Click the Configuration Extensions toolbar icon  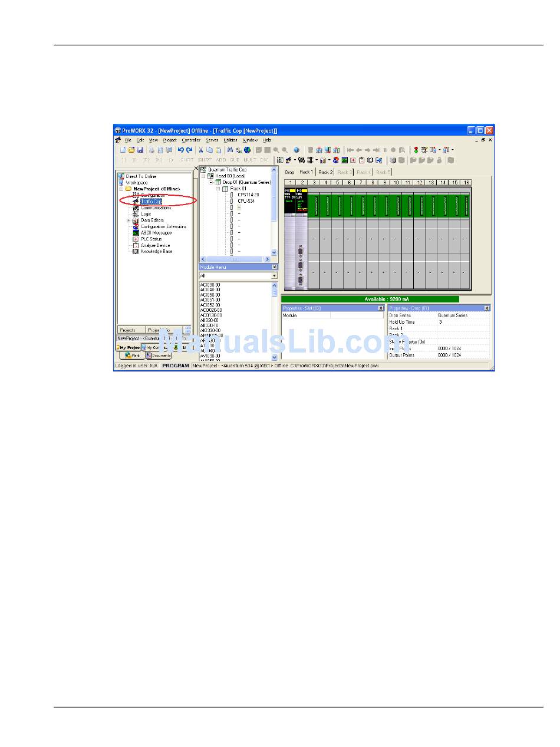pyautogui.click(x=335, y=160)
